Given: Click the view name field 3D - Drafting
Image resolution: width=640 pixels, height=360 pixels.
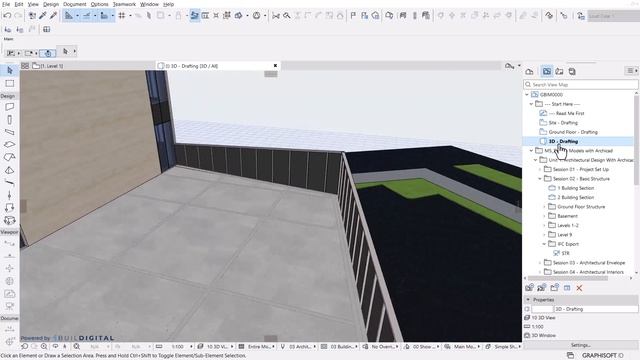Looking at the screenshot, I should pyautogui.click(x=596, y=309).
